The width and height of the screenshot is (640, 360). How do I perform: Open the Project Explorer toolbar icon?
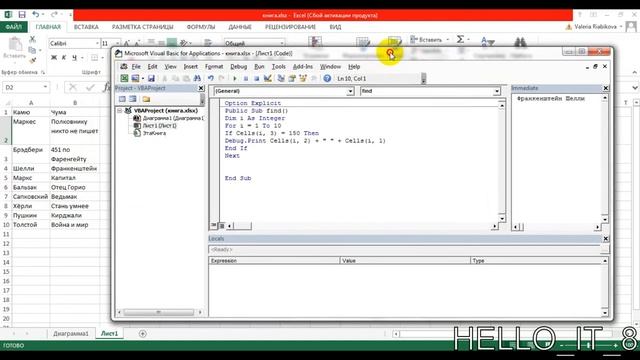[281, 78]
